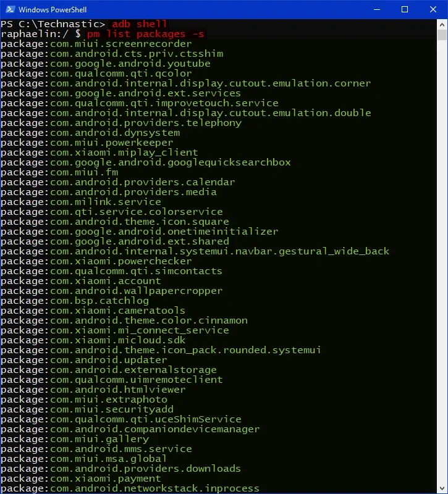
Task: Click the 'adb shell' command text
Action: [x=140, y=24]
